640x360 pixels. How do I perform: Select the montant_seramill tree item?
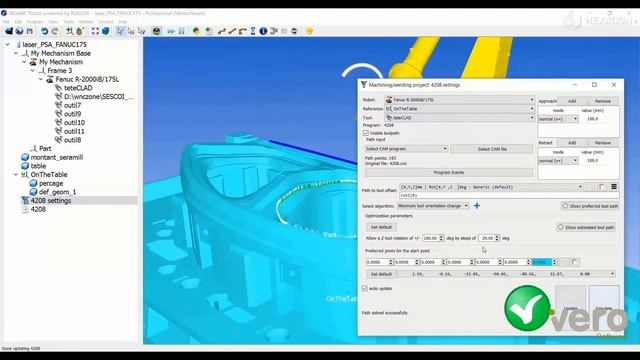[x=57, y=158]
